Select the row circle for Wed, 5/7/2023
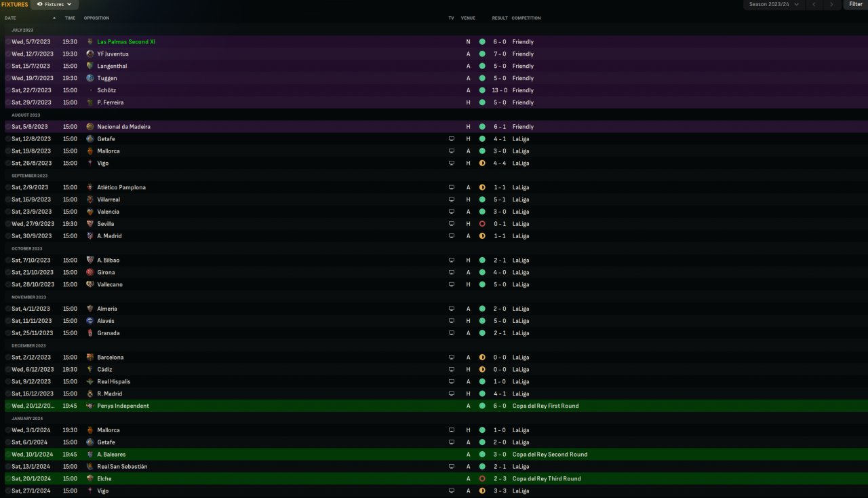The image size is (868, 498). click(x=7, y=42)
